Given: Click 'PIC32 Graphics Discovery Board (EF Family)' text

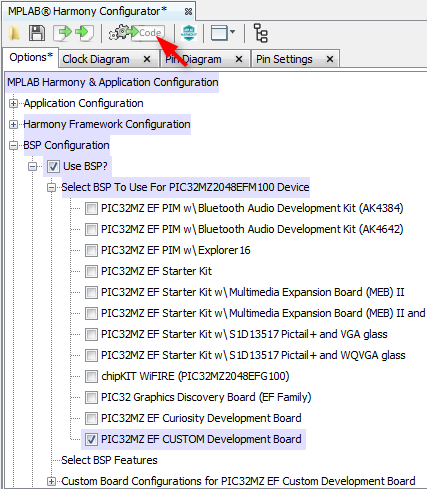Looking at the screenshot, I should (x=206, y=397).
